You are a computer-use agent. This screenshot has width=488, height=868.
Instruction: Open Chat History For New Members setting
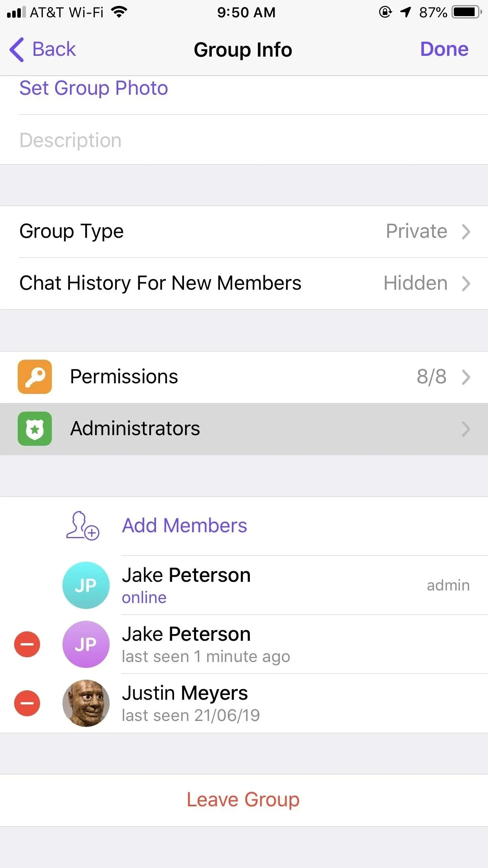[x=244, y=283]
